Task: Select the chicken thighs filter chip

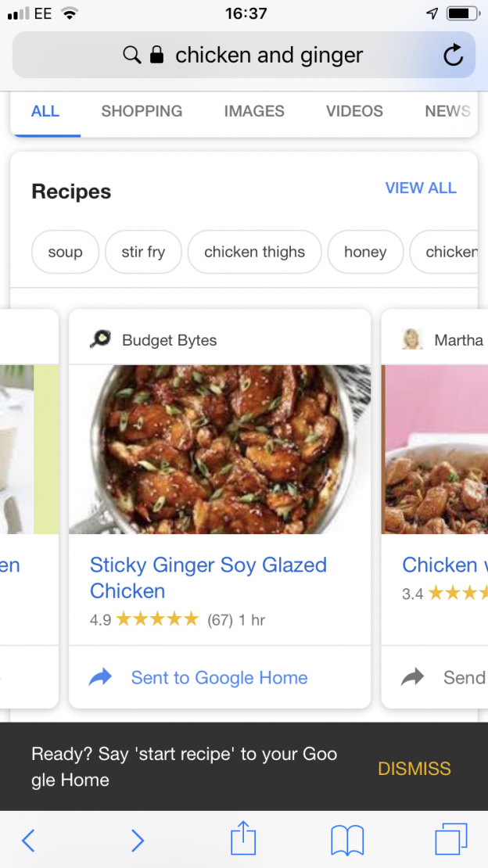Action: tap(254, 252)
